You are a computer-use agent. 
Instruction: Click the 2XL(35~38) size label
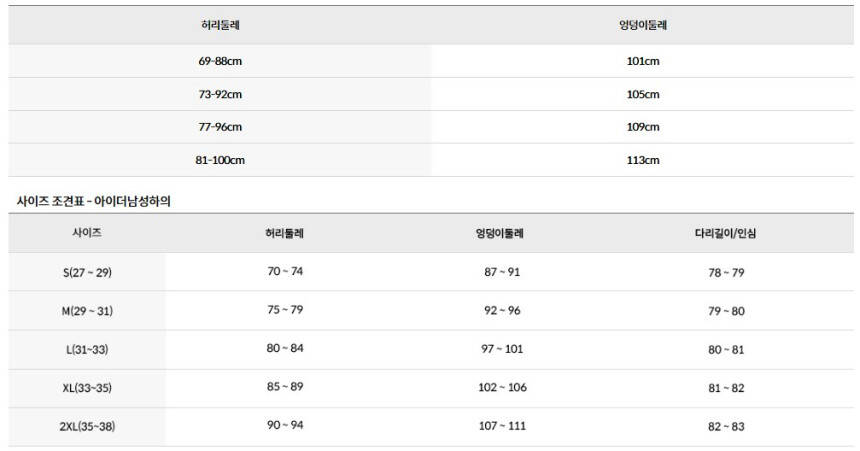click(x=87, y=426)
